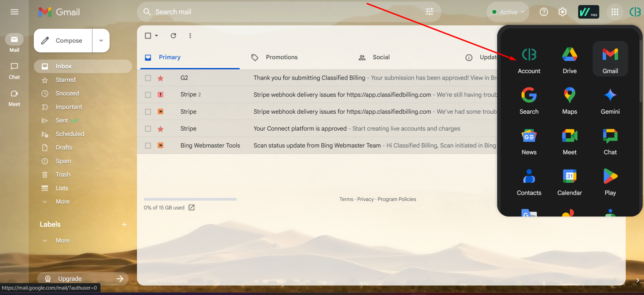This screenshot has height=295, width=644.
Task: Open Google Drive from apps panel
Action: coord(570,59)
